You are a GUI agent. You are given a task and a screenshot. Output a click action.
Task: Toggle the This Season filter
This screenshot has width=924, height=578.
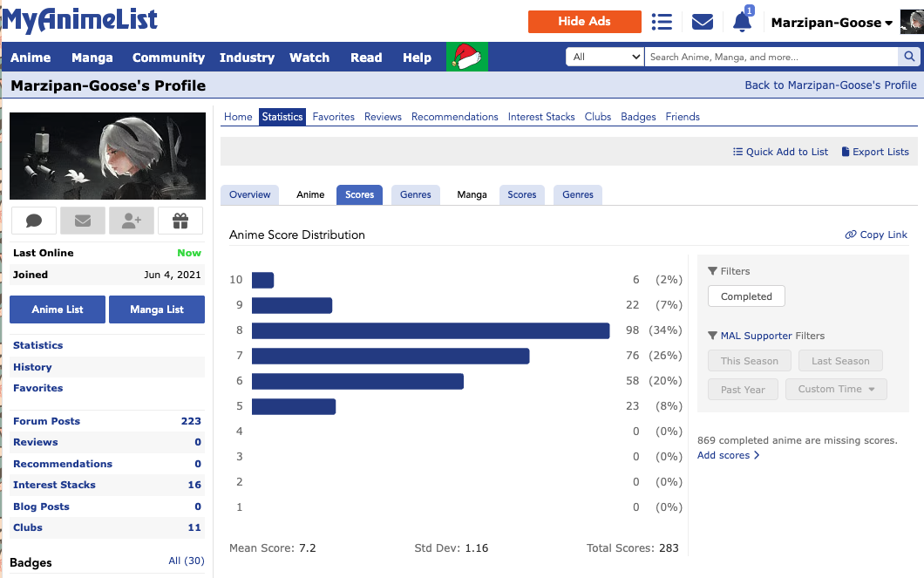(749, 361)
